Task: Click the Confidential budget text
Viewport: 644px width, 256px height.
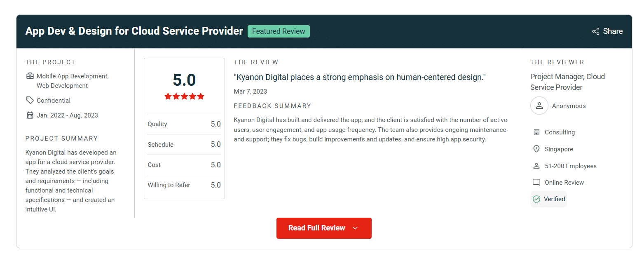Action: point(54,101)
